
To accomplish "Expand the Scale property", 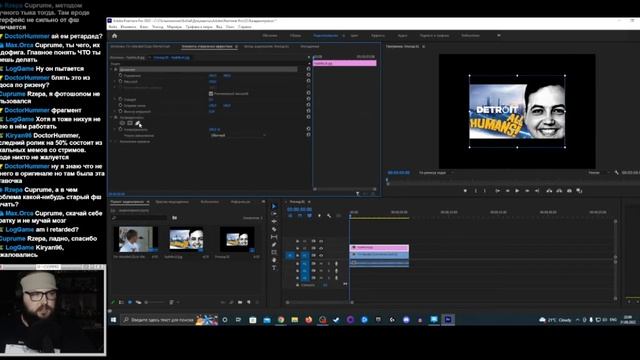I will click(115, 82).
